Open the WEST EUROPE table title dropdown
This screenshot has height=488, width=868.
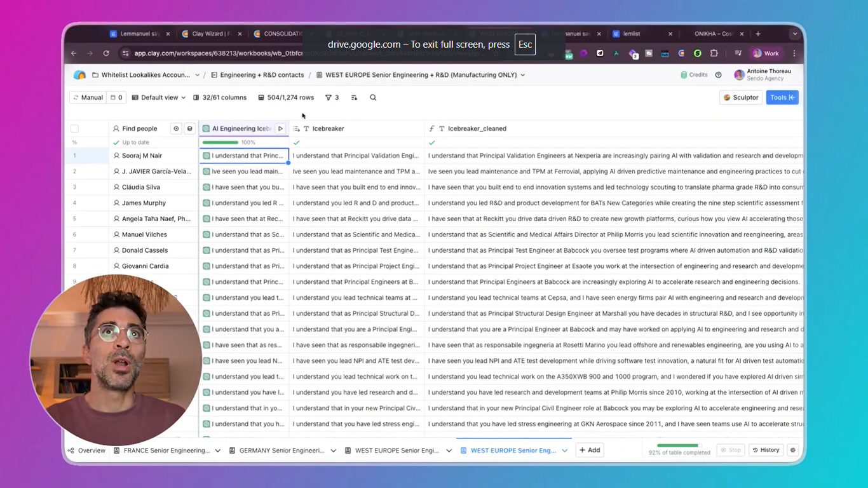pyautogui.click(x=523, y=75)
